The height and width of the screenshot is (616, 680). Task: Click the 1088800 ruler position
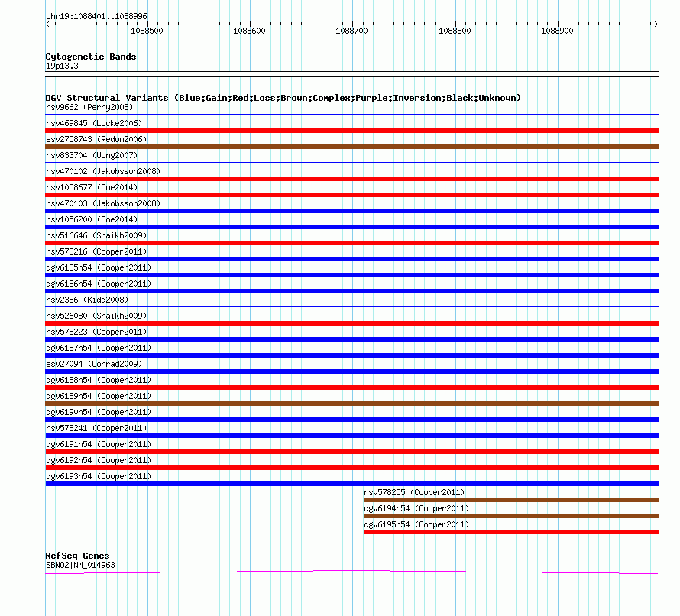point(455,31)
